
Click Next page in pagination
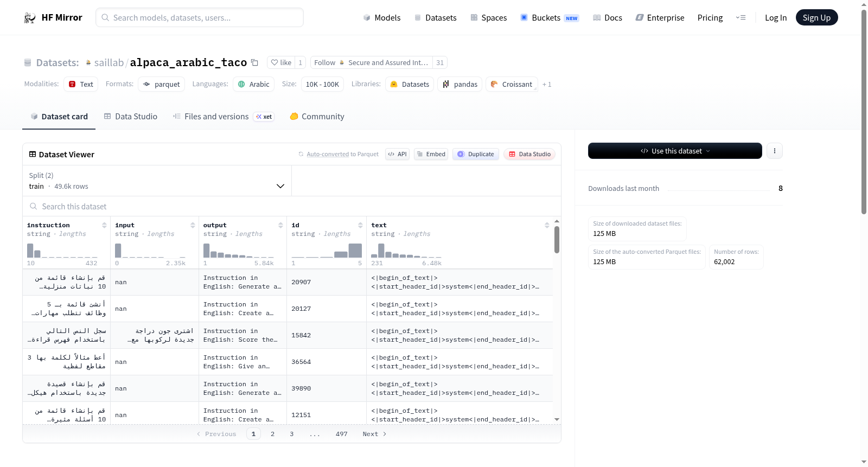(x=374, y=434)
